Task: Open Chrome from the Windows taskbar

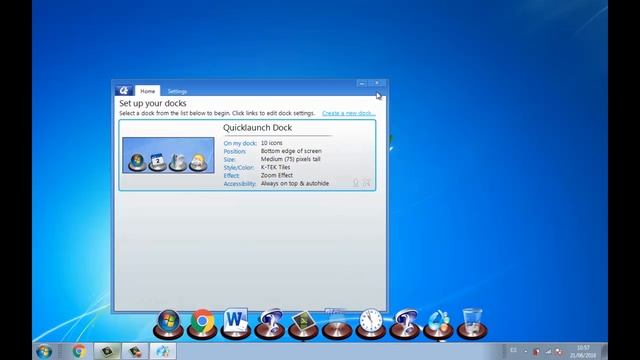Action: click(79, 351)
